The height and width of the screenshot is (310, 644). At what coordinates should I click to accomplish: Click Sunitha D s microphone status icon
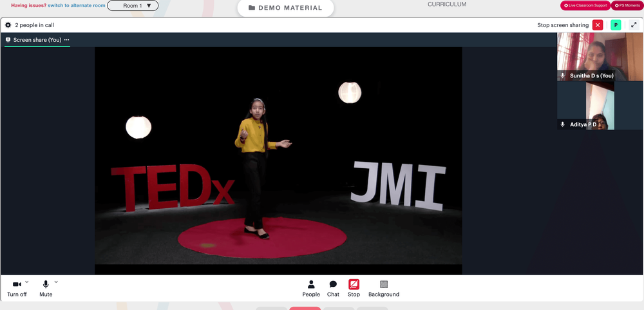563,75
